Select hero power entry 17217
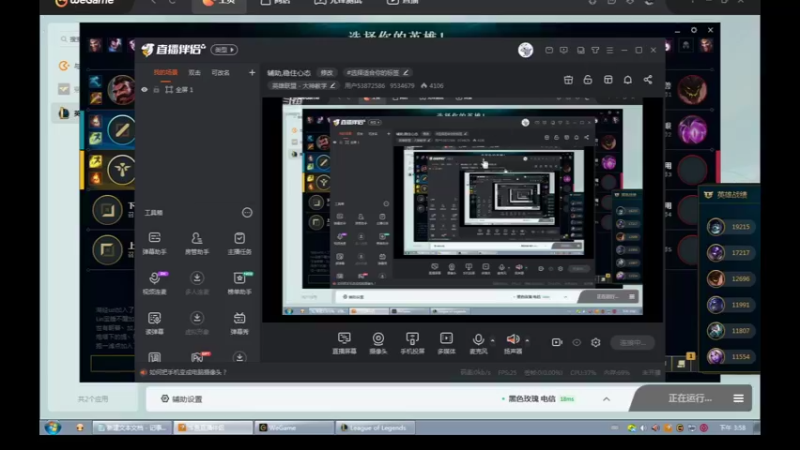This screenshot has height=450, width=800. tap(729, 253)
